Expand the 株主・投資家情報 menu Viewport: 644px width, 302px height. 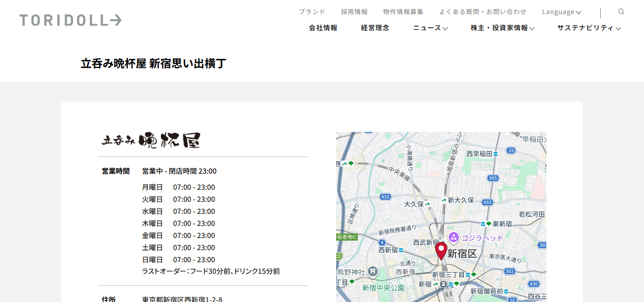point(503,28)
